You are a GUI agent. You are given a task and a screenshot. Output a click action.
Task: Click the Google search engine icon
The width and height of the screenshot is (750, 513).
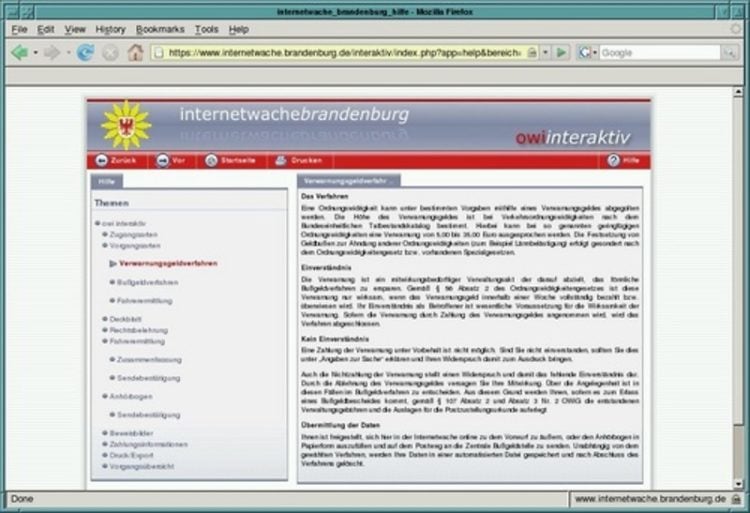coord(585,52)
